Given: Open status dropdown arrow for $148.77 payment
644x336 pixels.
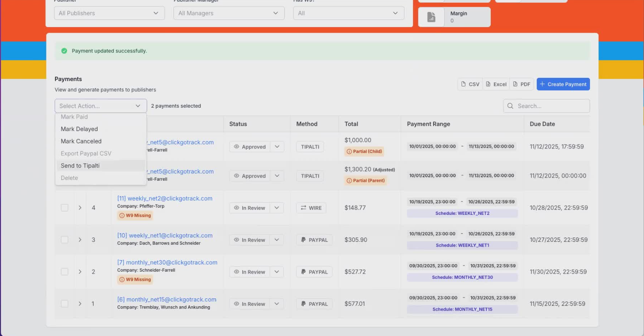Looking at the screenshot, I should (277, 208).
